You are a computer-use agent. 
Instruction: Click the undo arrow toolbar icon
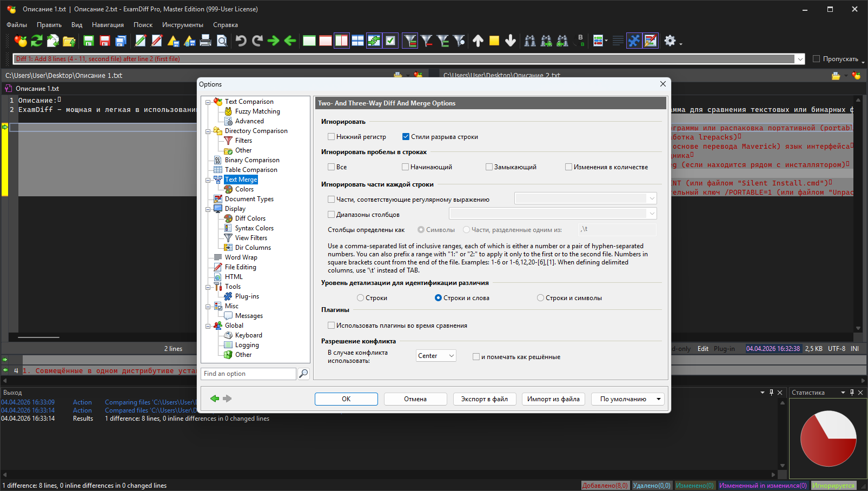click(x=241, y=41)
